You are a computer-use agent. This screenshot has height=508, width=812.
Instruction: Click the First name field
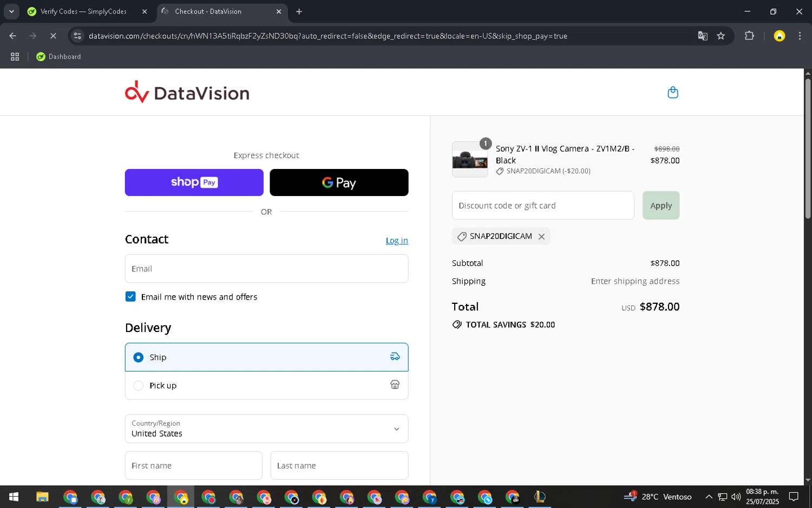(193, 466)
